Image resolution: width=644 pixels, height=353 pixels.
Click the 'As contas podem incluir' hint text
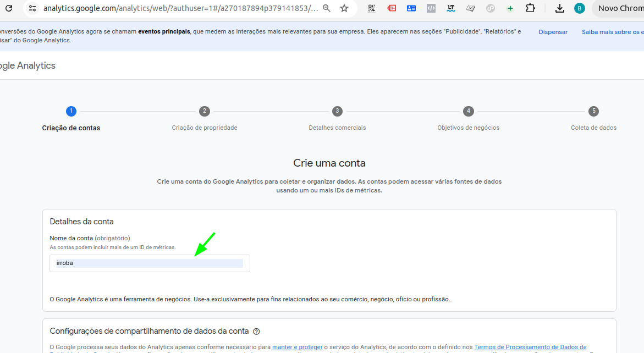[113, 247]
